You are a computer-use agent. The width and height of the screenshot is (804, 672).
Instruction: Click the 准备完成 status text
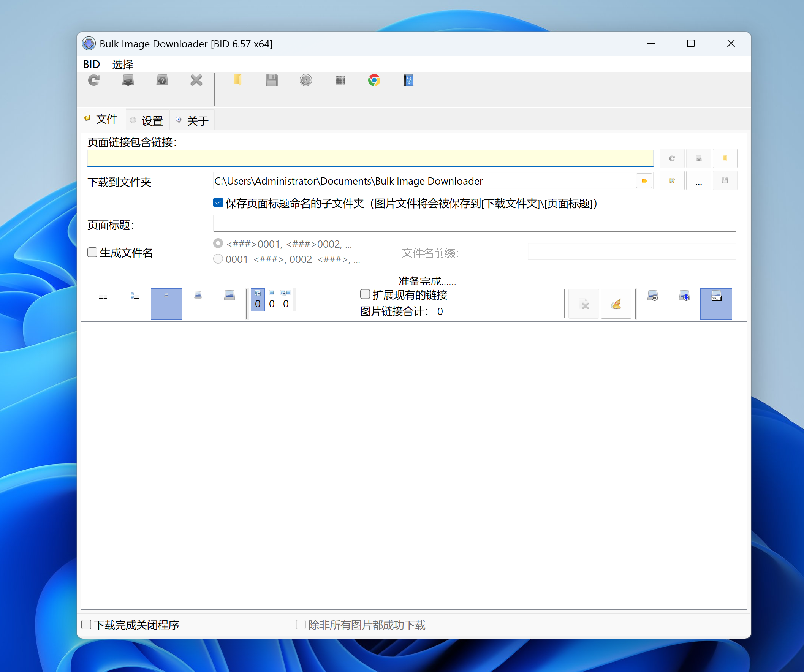427,281
